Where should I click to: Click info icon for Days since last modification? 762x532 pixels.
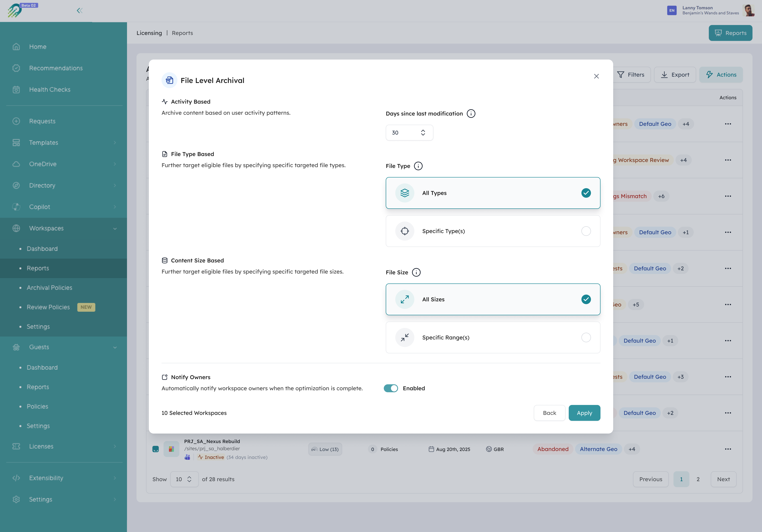[471, 114]
